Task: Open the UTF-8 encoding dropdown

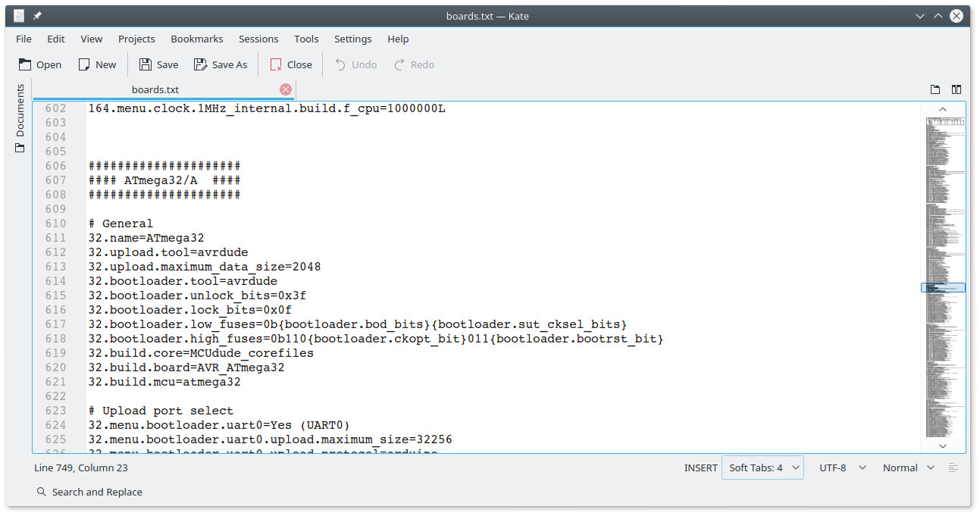Action: [x=842, y=468]
